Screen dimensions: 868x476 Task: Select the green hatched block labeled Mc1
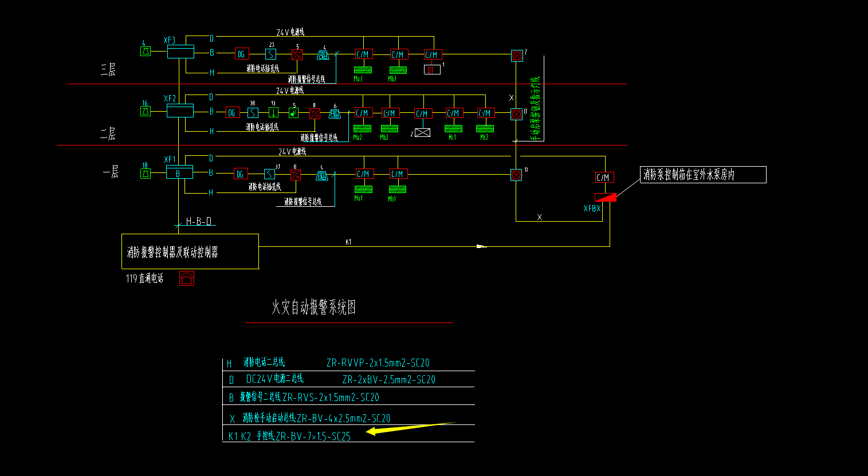tap(454, 129)
